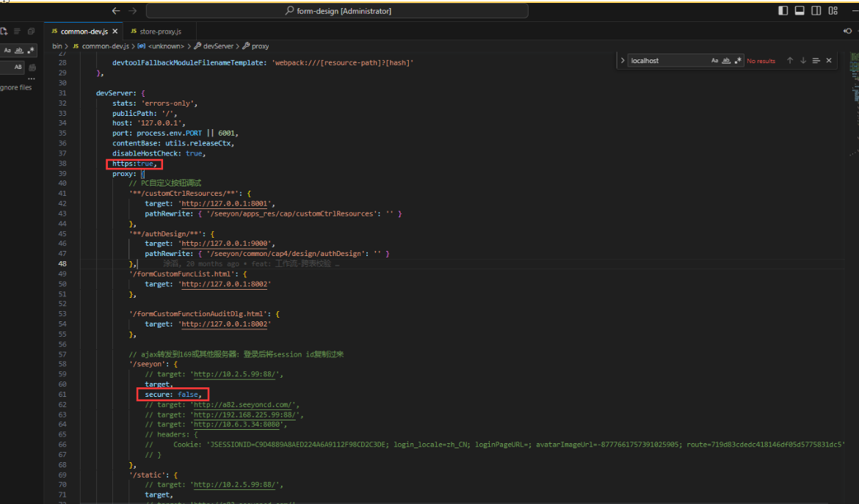Navigate back with the left arrow
This screenshot has height=504, width=859.
click(116, 11)
